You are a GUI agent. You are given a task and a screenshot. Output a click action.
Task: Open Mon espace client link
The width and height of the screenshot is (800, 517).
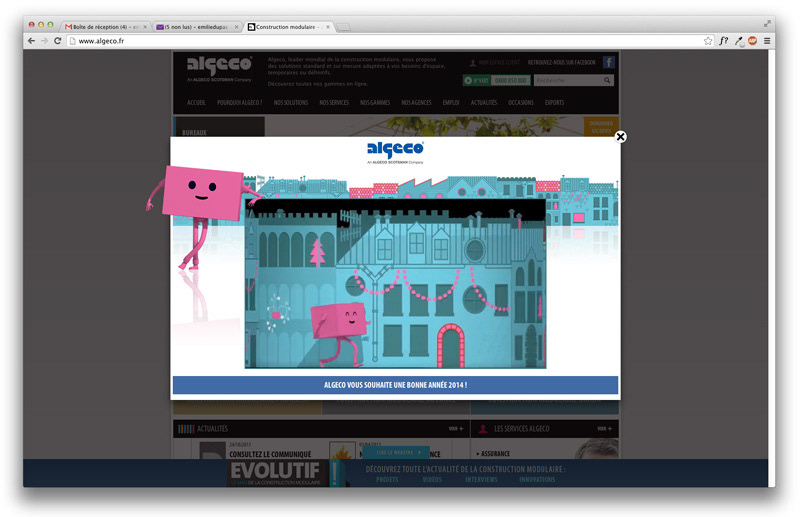click(494, 62)
